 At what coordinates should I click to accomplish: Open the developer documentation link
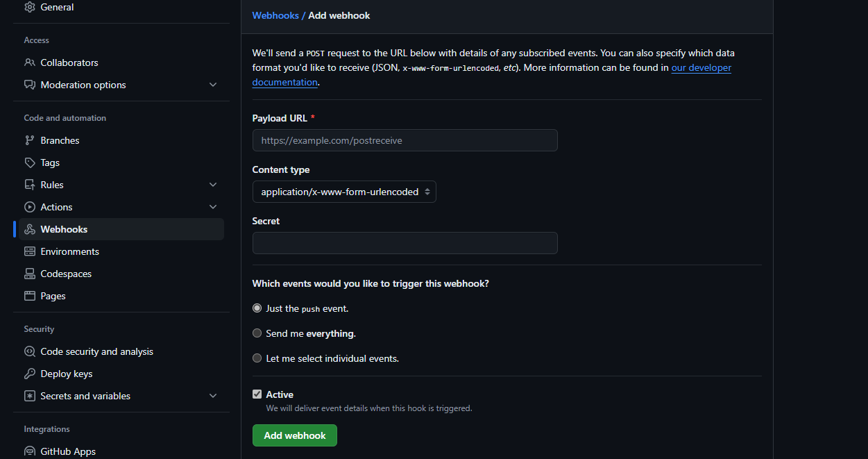[701, 67]
